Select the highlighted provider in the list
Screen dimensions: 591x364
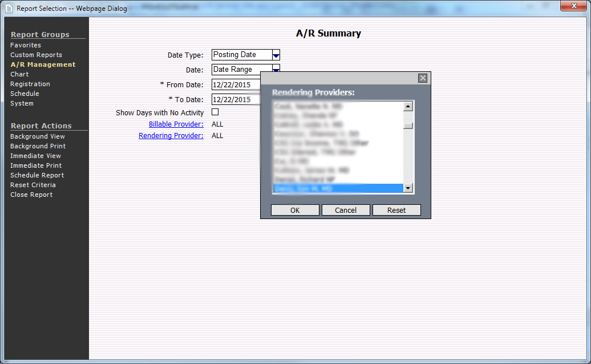[x=337, y=188]
